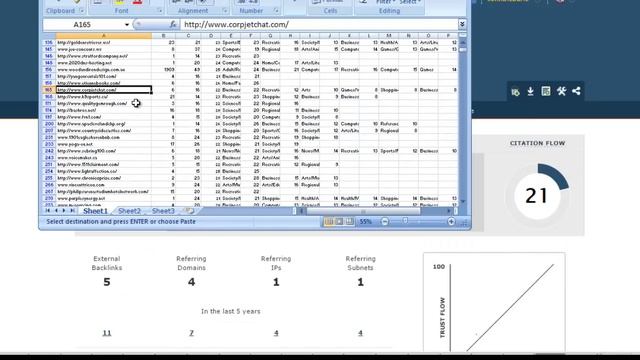
Task: Select column D header
Action: point(211,36)
